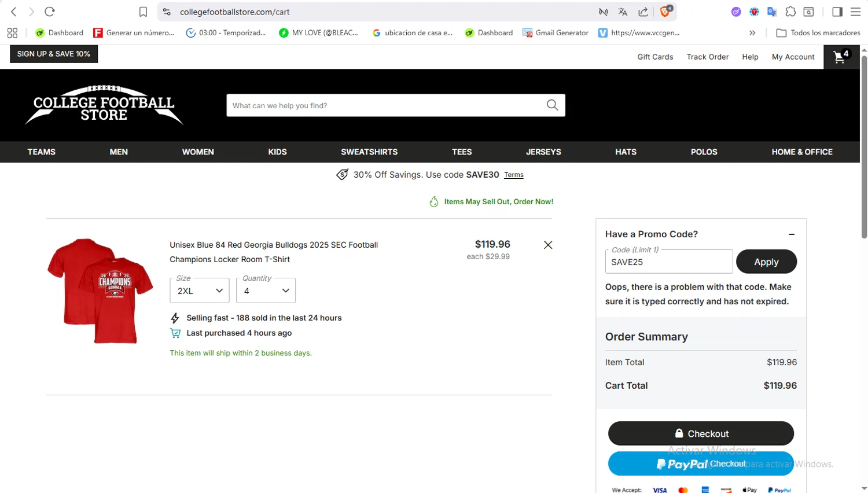The width and height of the screenshot is (868, 493).
Task: Open the Terms link for SAVE30
Action: pos(514,175)
